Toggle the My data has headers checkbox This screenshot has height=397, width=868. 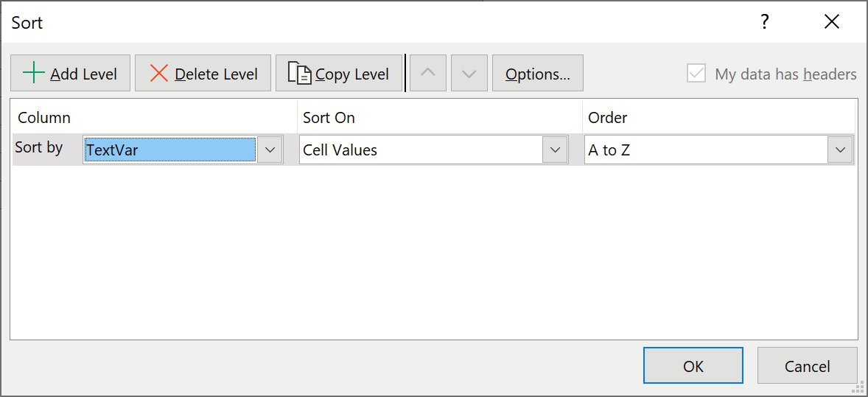pyautogui.click(x=696, y=74)
